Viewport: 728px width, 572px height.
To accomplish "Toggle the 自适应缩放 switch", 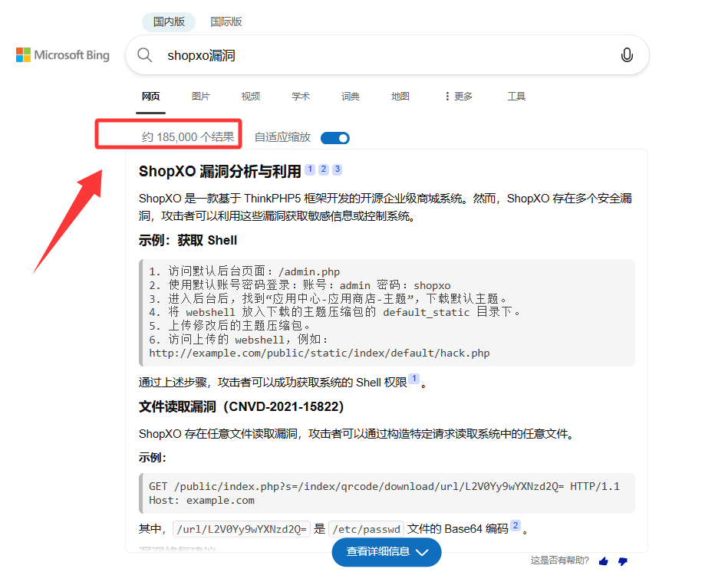I will [334, 138].
